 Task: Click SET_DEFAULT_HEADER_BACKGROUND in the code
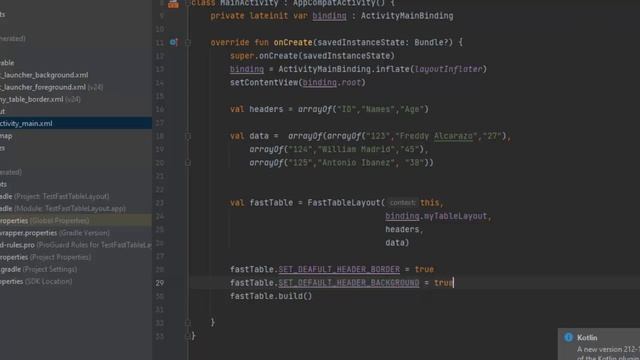[349, 283]
